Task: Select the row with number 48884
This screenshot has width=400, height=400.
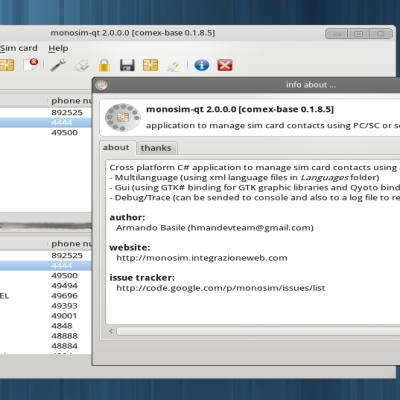Action: pyautogui.click(x=46, y=345)
